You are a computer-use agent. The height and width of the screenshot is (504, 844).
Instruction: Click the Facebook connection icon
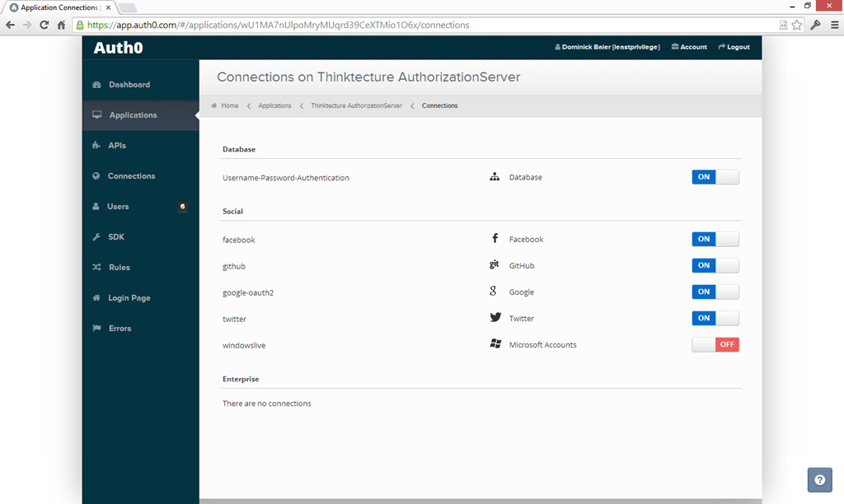coord(495,239)
